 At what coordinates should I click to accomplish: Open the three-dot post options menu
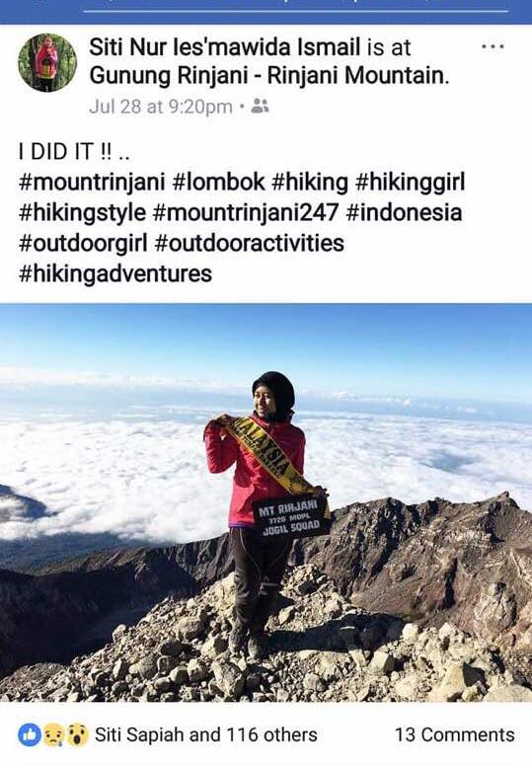(493, 47)
